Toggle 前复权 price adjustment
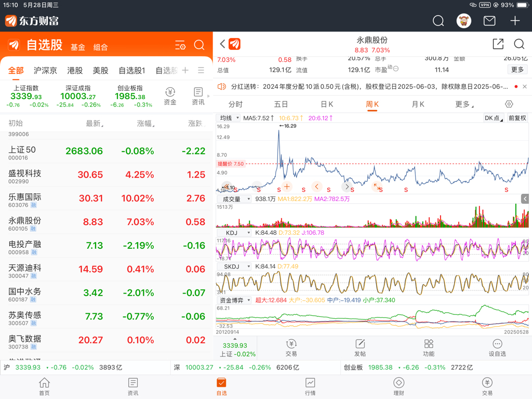Screen dimensions: 532x399 pyautogui.click(x=517, y=118)
